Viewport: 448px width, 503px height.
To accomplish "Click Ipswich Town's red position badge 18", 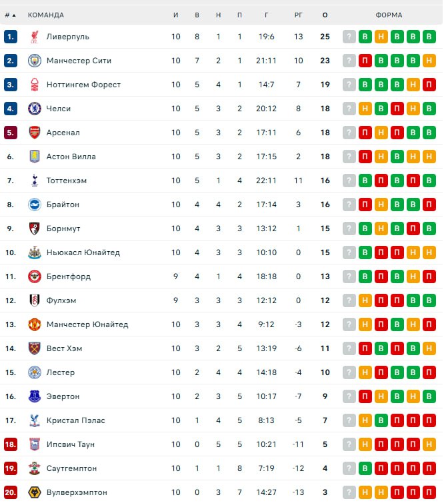I will [10, 444].
